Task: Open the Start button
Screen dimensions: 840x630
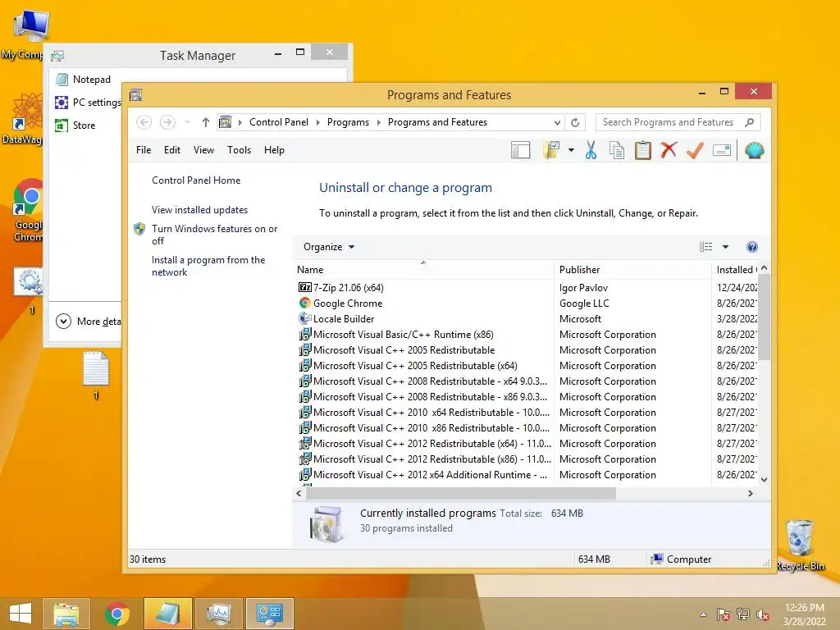Action: (x=21, y=614)
